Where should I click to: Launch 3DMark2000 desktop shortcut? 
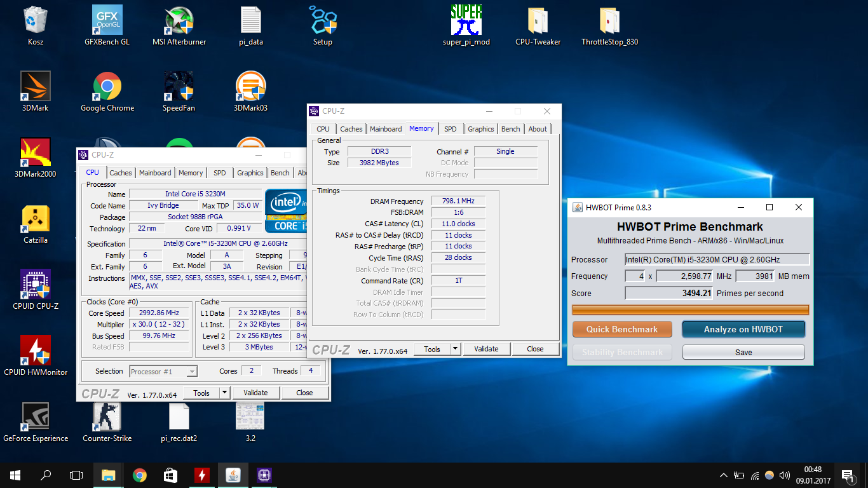point(36,158)
